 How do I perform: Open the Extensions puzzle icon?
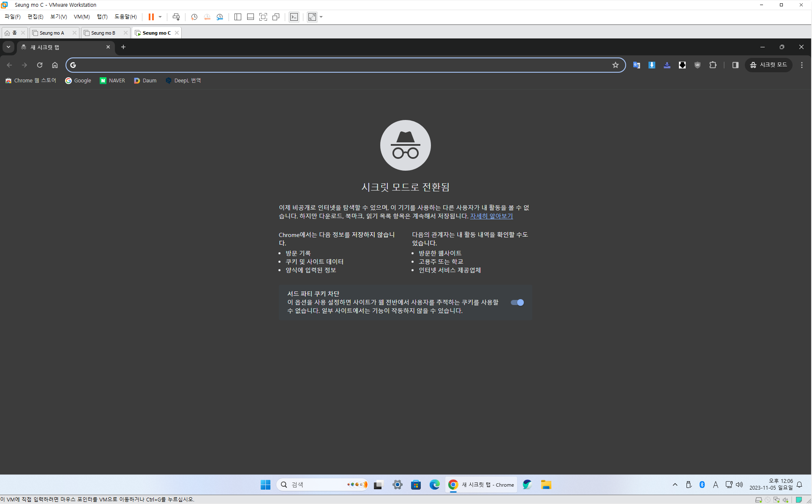tap(713, 65)
